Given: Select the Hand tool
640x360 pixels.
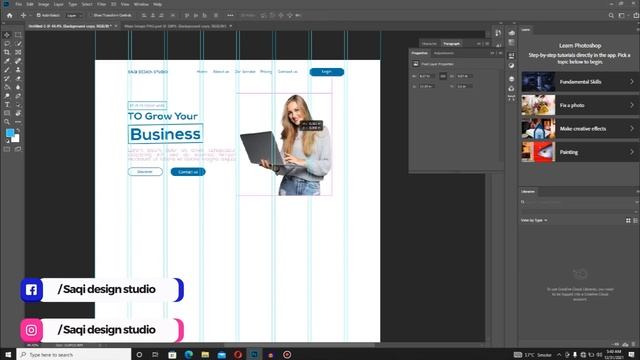Looking at the screenshot, I should point(18,113).
